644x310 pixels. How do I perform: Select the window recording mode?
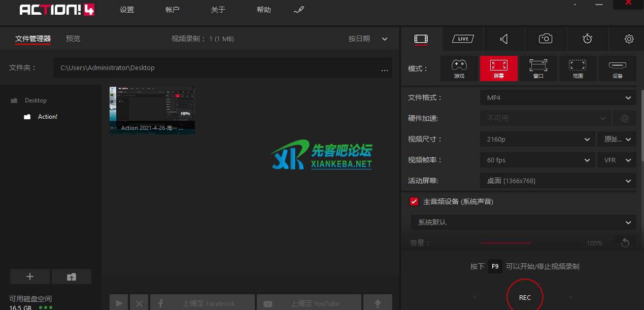pos(538,68)
